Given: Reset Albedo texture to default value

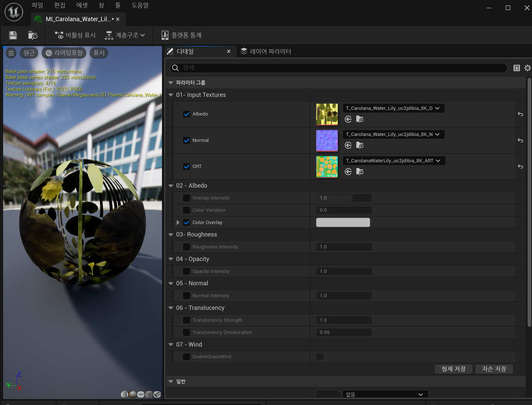Looking at the screenshot, I should click(x=520, y=114).
